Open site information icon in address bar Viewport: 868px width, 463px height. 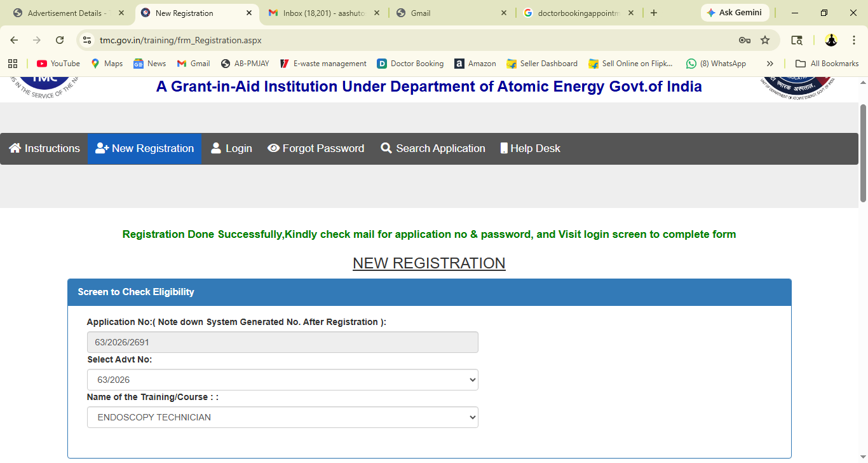pyautogui.click(x=88, y=40)
